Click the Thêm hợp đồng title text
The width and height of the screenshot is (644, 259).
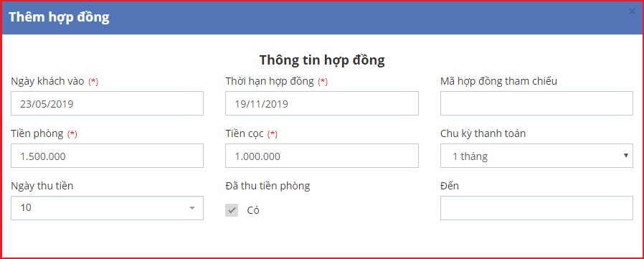(x=59, y=18)
